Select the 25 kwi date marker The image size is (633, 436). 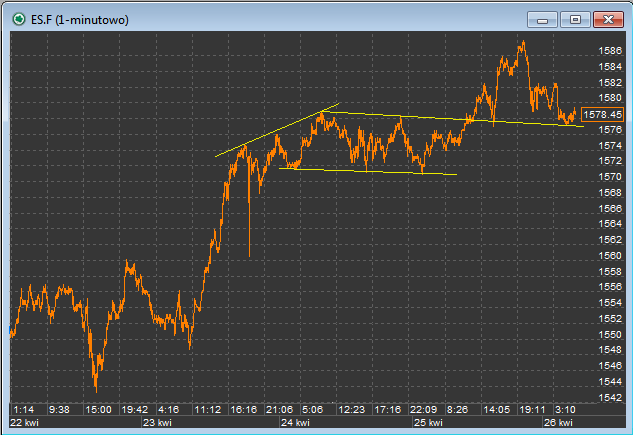click(x=428, y=423)
